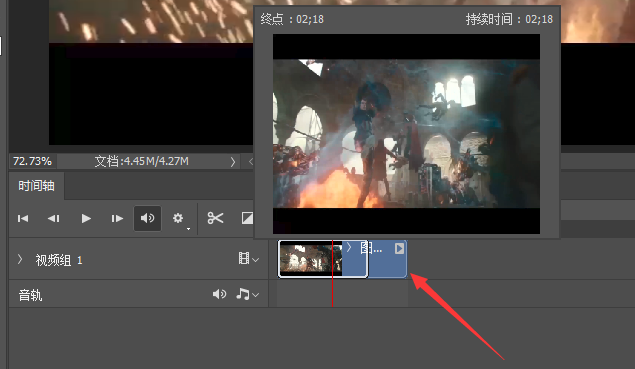
Task: Expand the 视频组 1 track
Action: pos(20,259)
